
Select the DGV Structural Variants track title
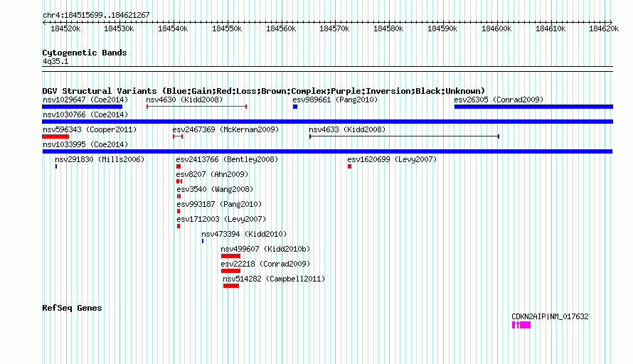pos(264,91)
